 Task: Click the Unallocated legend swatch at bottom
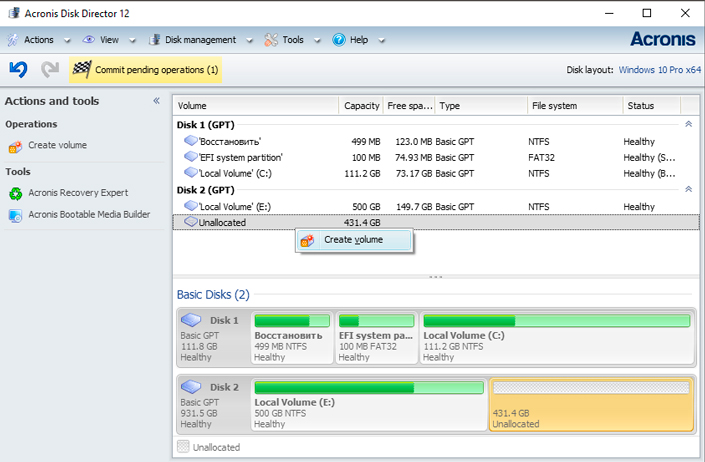(183, 446)
